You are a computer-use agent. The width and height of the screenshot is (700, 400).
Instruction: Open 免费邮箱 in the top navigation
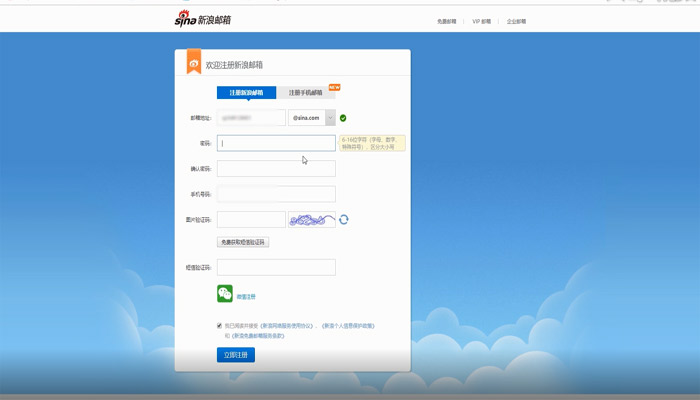tap(446, 21)
